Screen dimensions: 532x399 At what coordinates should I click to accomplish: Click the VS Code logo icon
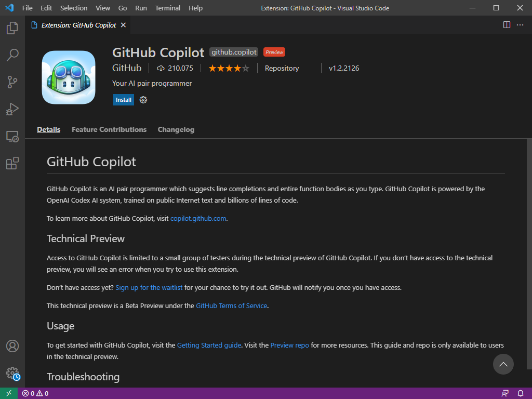tap(9, 8)
